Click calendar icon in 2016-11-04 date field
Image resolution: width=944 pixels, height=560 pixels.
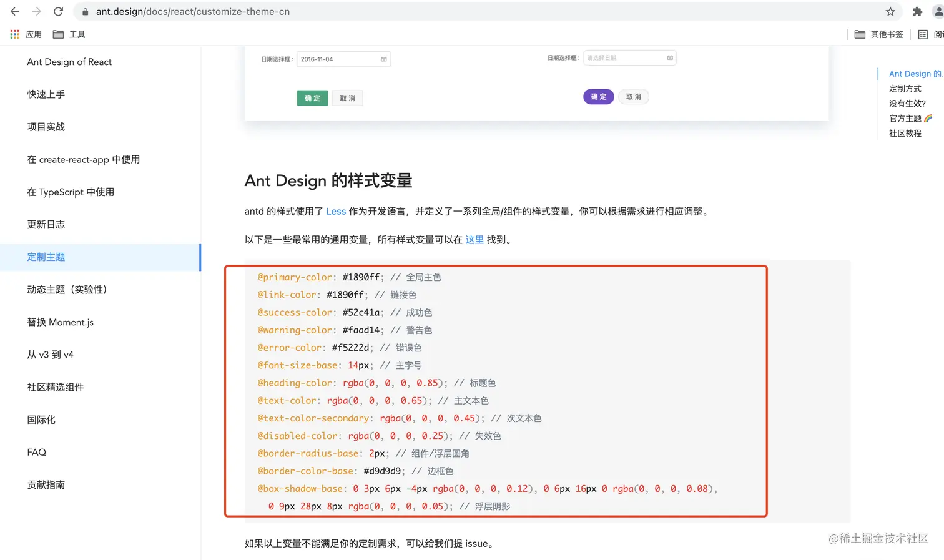[x=384, y=59]
